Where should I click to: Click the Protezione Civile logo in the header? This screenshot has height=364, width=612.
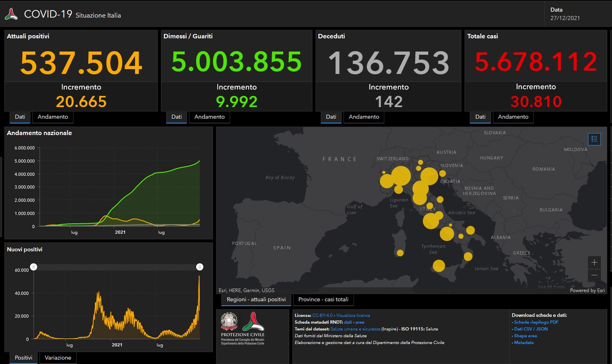12,14
